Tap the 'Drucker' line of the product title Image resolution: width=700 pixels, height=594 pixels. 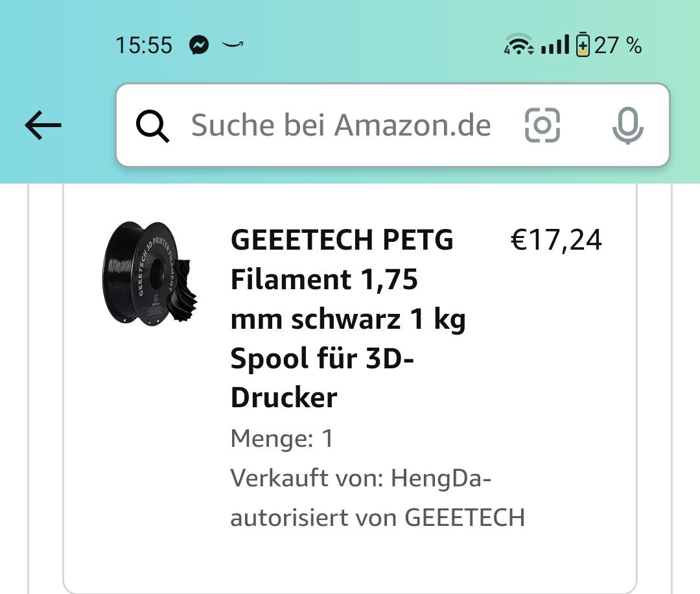284,398
